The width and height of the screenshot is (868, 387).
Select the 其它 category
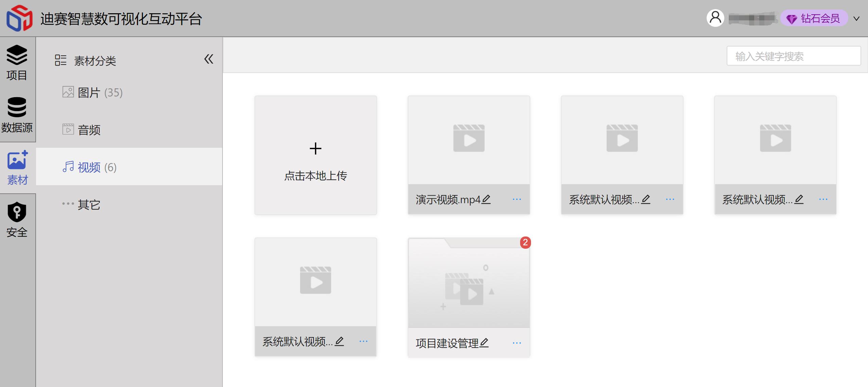point(129,204)
